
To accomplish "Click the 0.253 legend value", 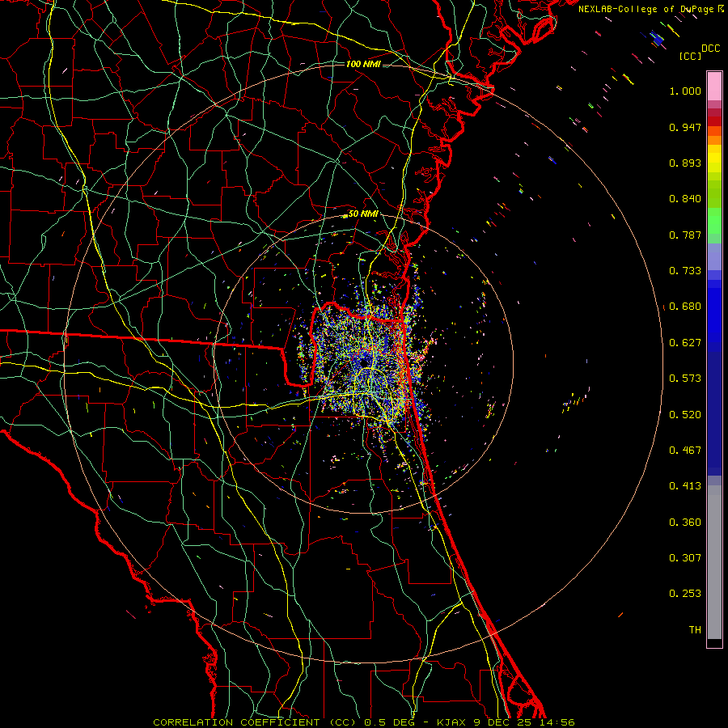I will [685, 594].
